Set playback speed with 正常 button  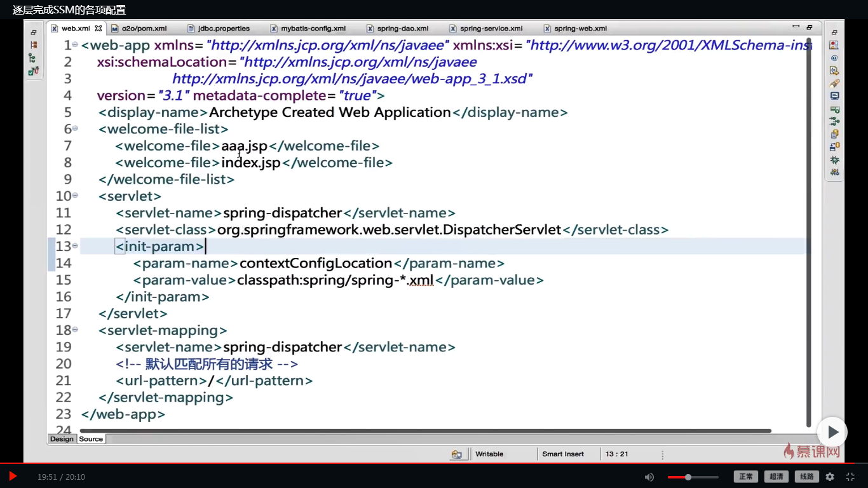pyautogui.click(x=746, y=477)
